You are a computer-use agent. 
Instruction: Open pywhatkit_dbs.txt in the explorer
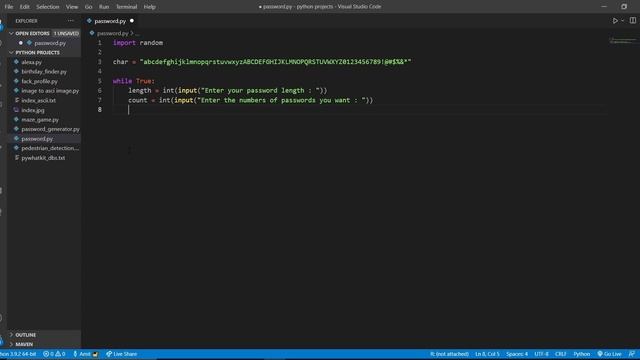click(43, 158)
